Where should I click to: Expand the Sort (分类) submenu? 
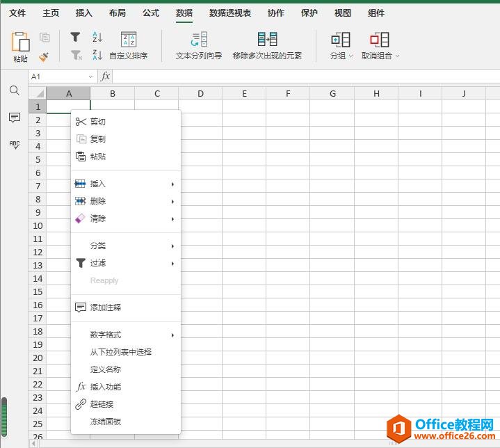tap(126, 246)
